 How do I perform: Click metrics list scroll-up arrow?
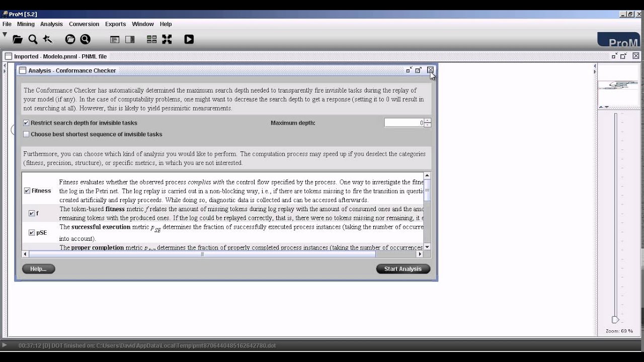click(427, 176)
